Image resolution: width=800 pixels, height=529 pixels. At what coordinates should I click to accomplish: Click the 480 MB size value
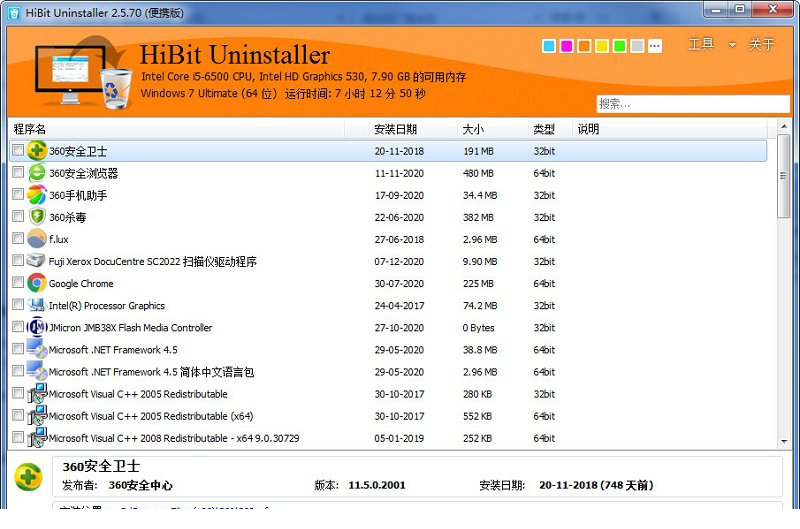coord(478,173)
